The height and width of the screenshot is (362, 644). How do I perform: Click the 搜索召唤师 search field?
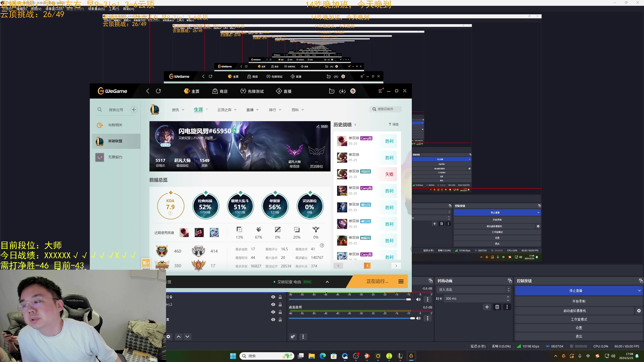(385, 109)
